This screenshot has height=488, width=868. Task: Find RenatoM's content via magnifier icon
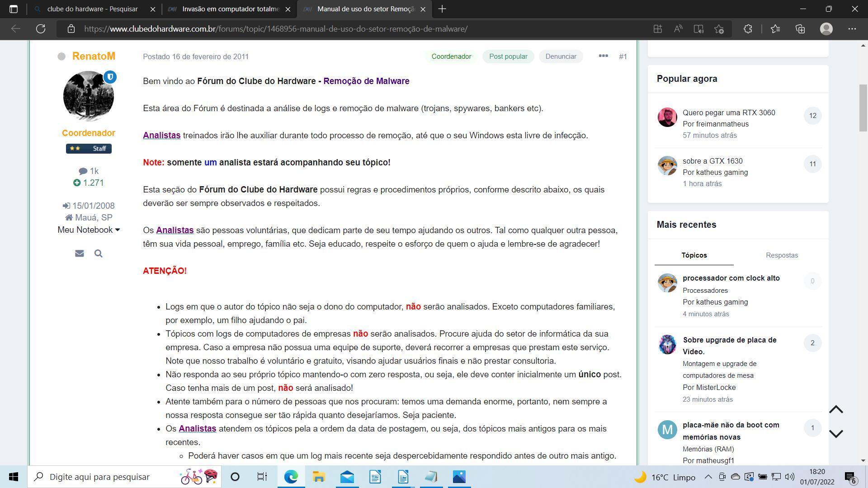(99, 253)
